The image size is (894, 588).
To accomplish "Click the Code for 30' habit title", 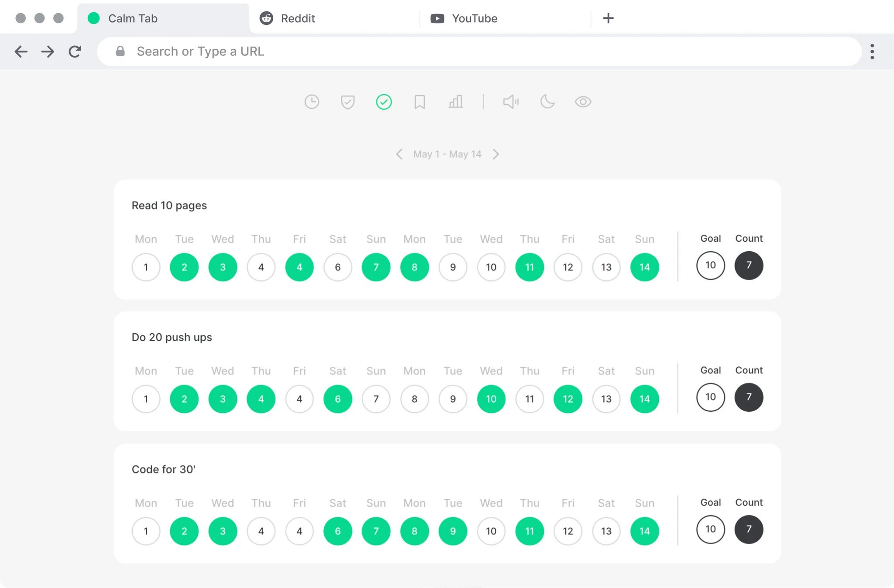I will pos(164,469).
